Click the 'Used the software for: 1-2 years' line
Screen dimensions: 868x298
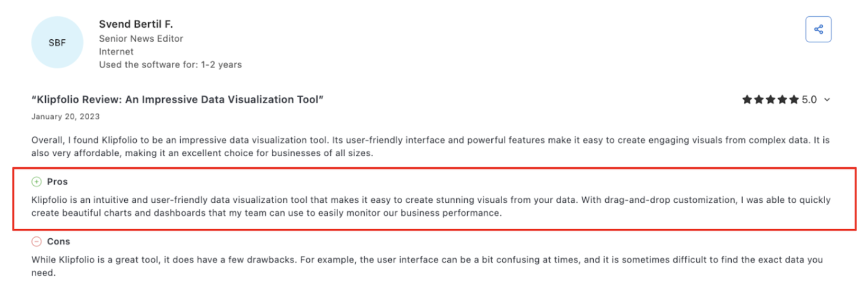pos(171,65)
